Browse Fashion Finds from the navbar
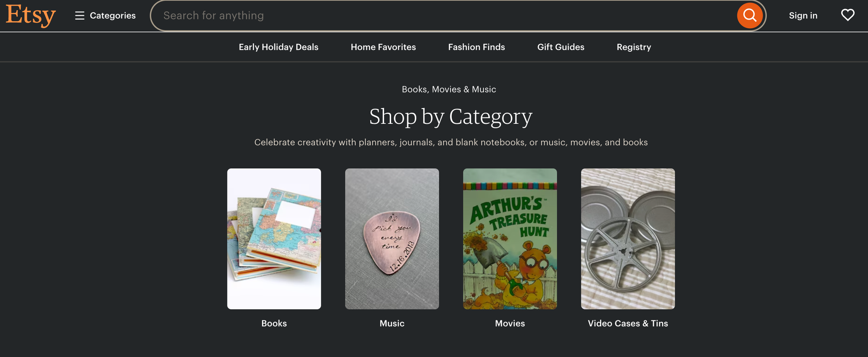This screenshot has width=868, height=357. pos(476,47)
